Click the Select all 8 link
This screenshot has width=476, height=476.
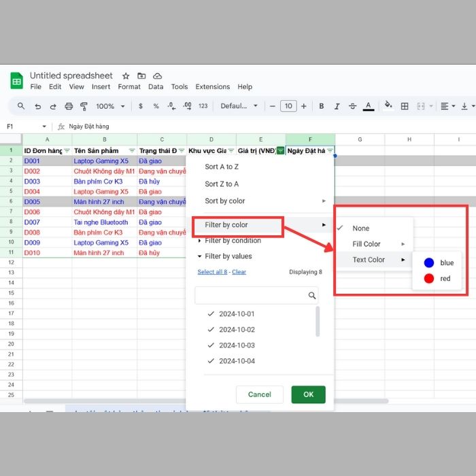point(212,272)
